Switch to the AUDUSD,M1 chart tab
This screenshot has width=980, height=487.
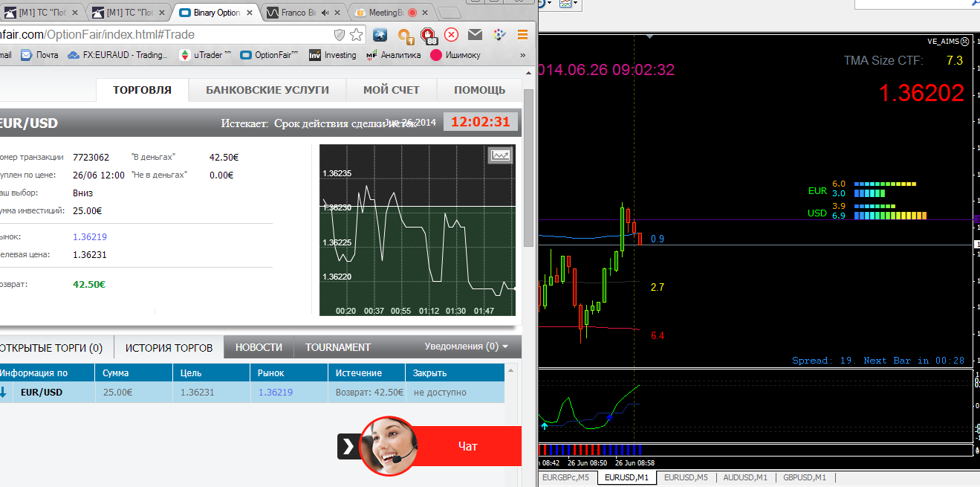[745, 477]
